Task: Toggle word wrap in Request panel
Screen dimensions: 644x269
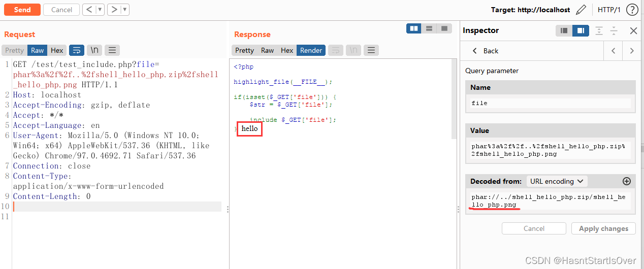Action: (77, 50)
